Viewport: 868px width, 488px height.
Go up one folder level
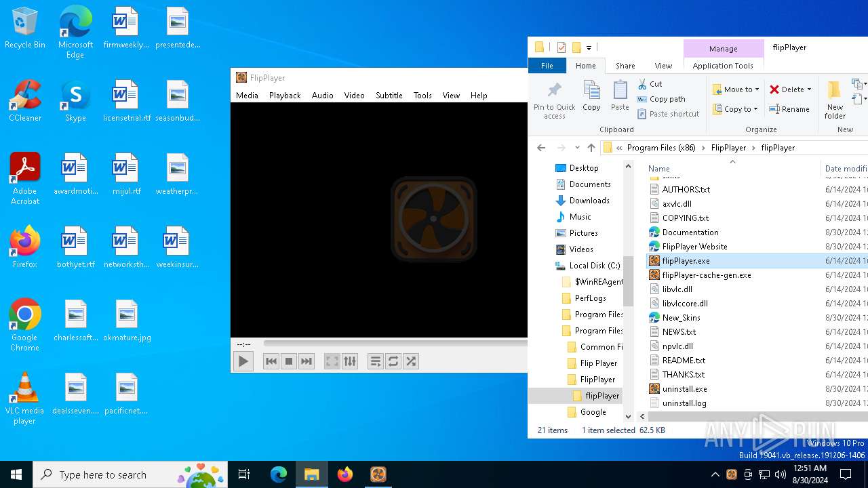click(x=591, y=148)
